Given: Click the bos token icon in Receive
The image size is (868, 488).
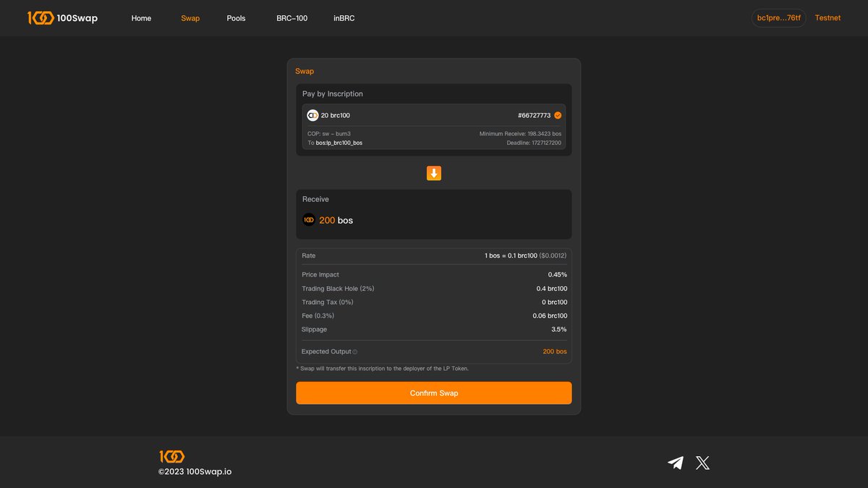Looking at the screenshot, I should [309, 219].
